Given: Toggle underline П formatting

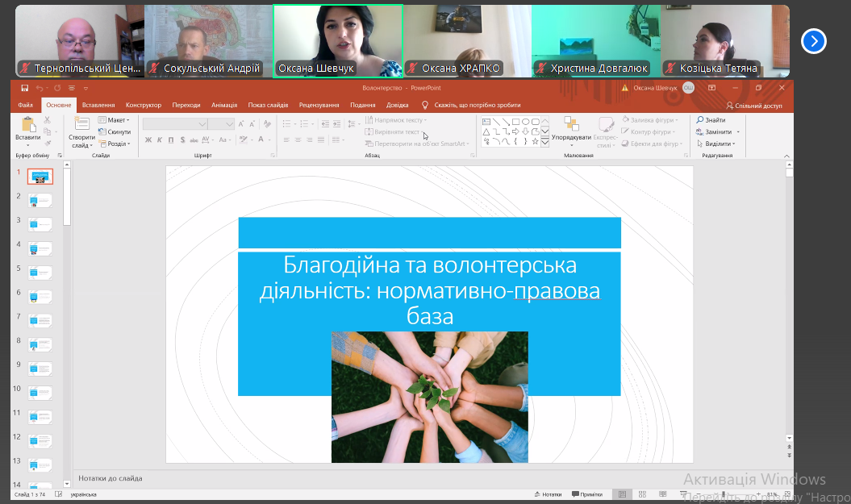Looking at the screenshot, I should coord(171,140).
